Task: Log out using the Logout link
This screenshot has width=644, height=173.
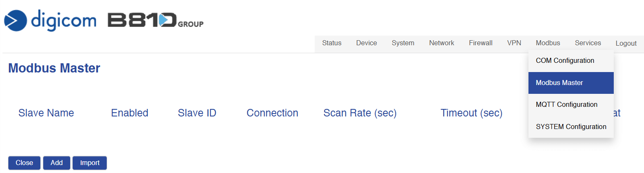Action: coord(626,44)
